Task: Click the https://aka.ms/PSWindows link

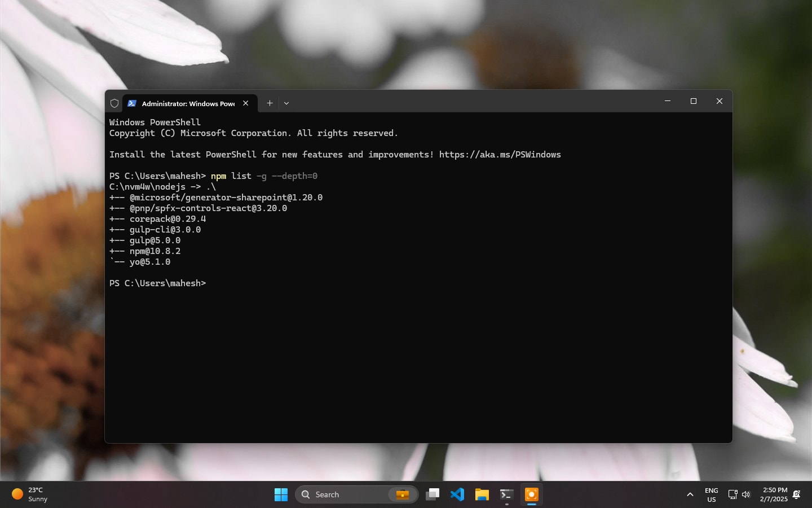Action: tap(500, 155)
